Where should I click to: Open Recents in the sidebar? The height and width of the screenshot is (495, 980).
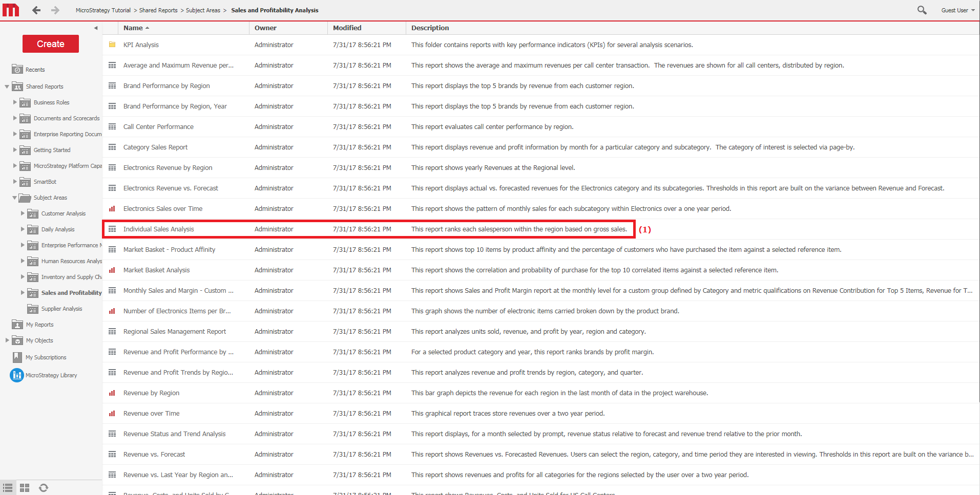pyautogui.click(x=35, y=70)
